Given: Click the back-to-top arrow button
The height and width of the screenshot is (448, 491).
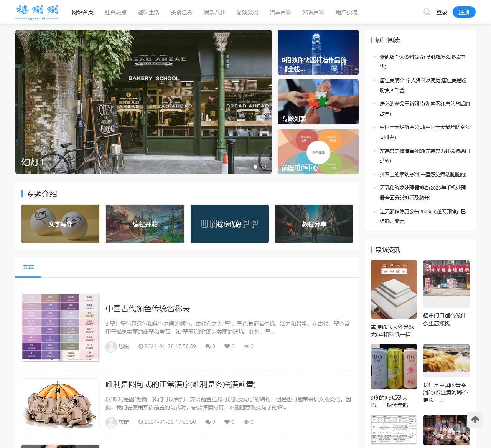Looking at the screenshot, I should (x=475, y=420).
